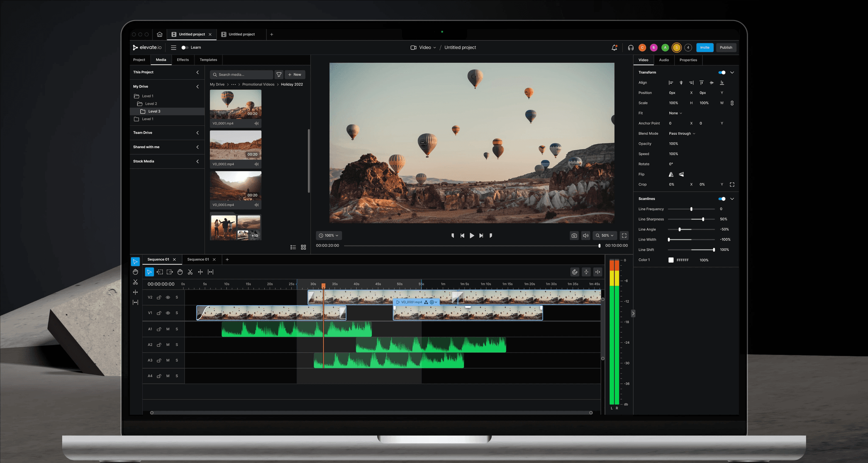Click the preview volume speaker icon
Viewport: 868px width, 463px height.
coord(585,235)
